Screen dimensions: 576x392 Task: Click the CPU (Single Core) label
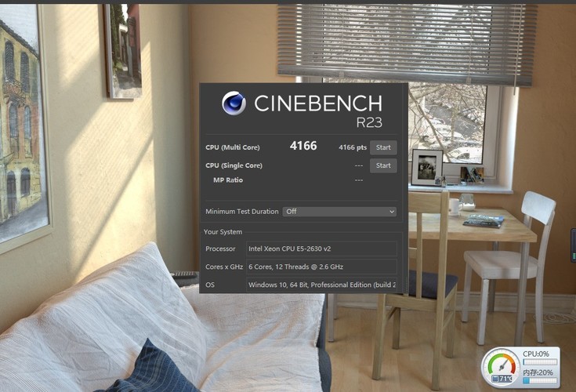[x=234, y=165]
